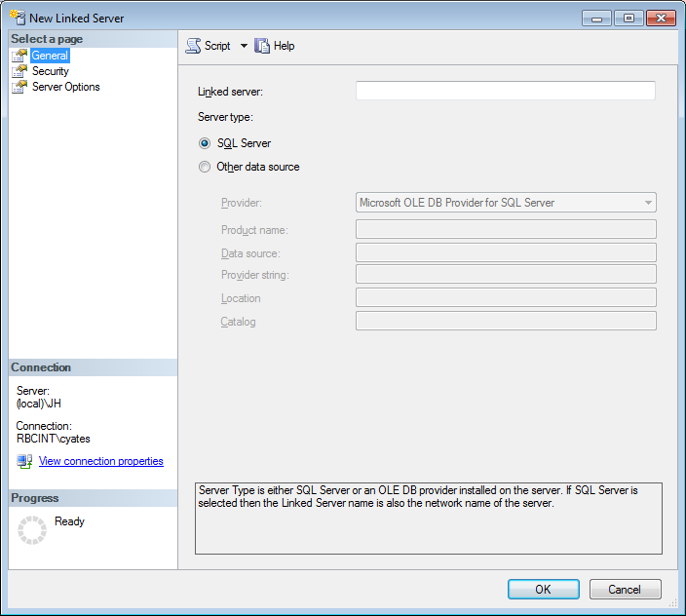Click the Help toolbar label
The height and width of the screenshot is (616, 686).
click(284, 46)
